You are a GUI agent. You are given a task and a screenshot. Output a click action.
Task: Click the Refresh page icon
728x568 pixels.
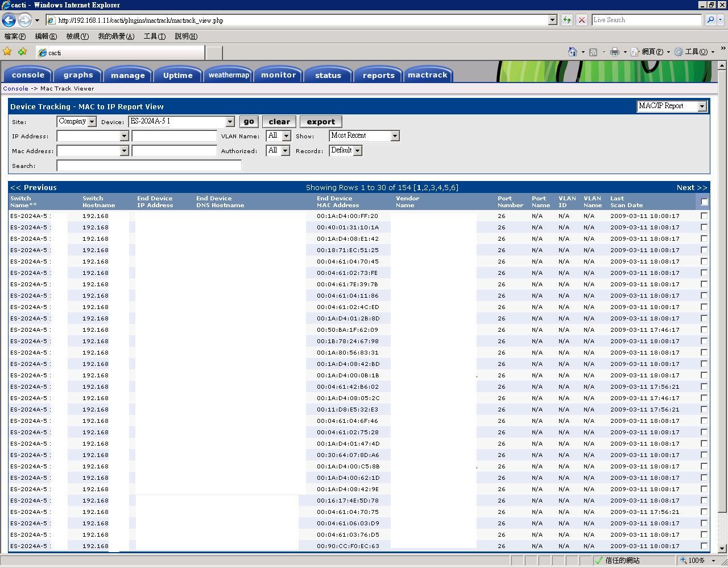(x=566, y=20)
